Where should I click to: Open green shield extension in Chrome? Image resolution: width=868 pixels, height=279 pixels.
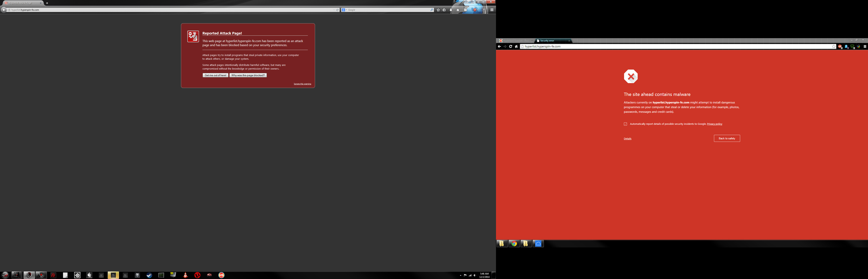click(x=852, y=46)
